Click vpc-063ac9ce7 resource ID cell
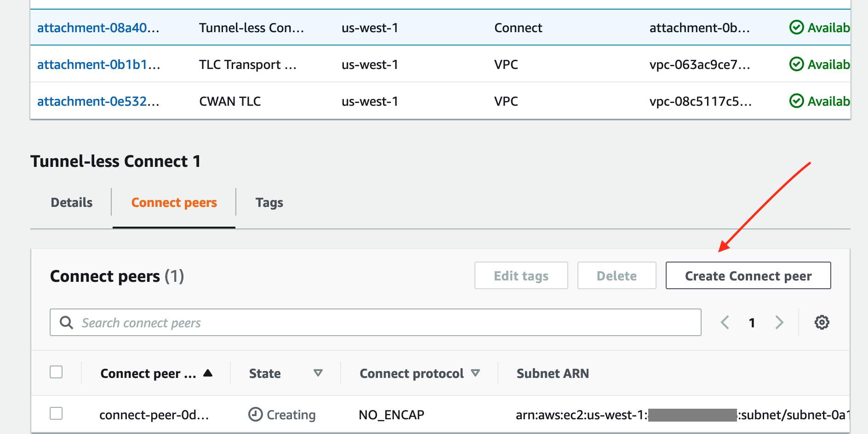 point(700,64)
